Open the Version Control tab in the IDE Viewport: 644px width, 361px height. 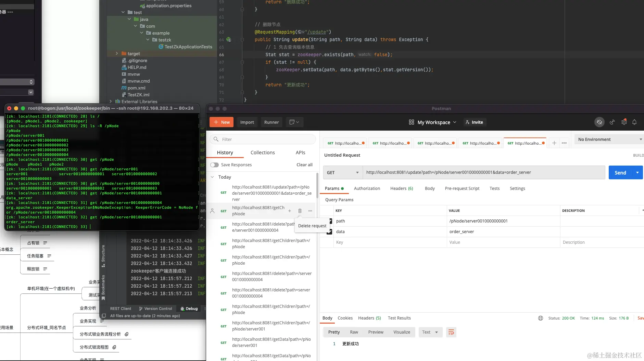tap(156, 309)
